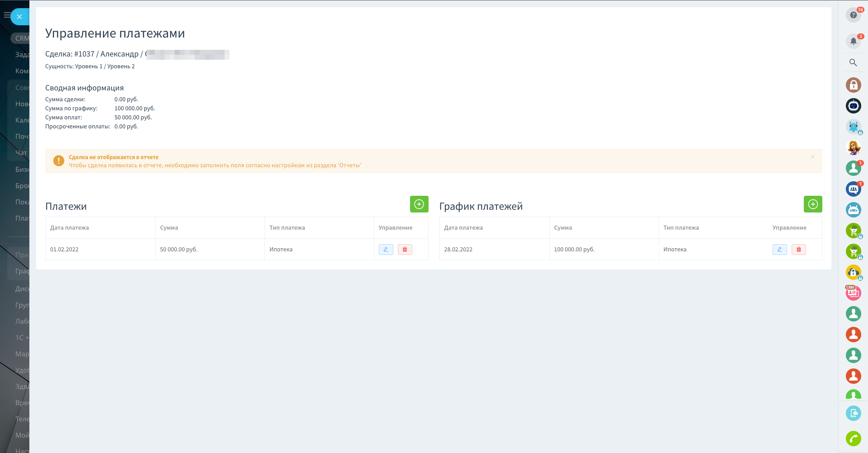Click the date cell 28.02.2022
868x453 pixels.
click(458, 250)
